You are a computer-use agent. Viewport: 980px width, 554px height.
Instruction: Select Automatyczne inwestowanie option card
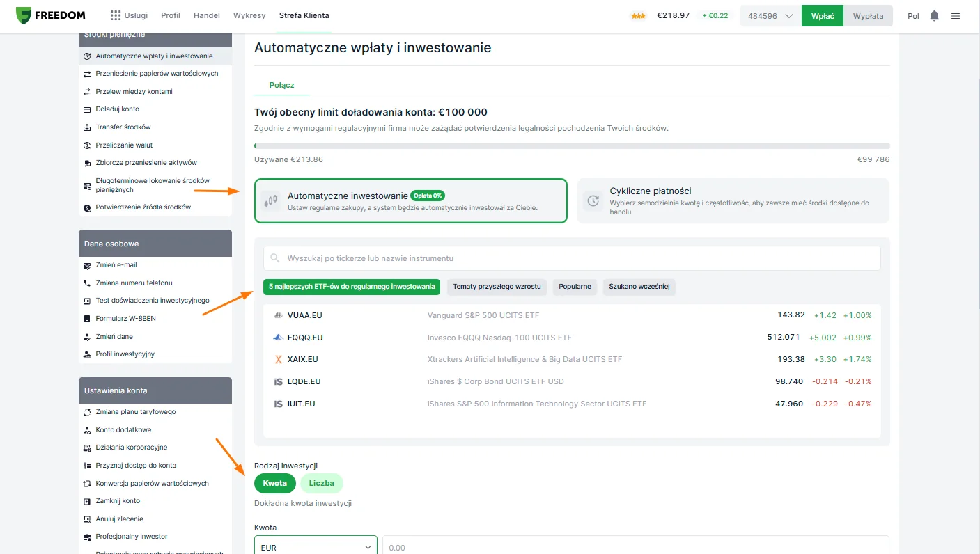(x=411, y=200)
